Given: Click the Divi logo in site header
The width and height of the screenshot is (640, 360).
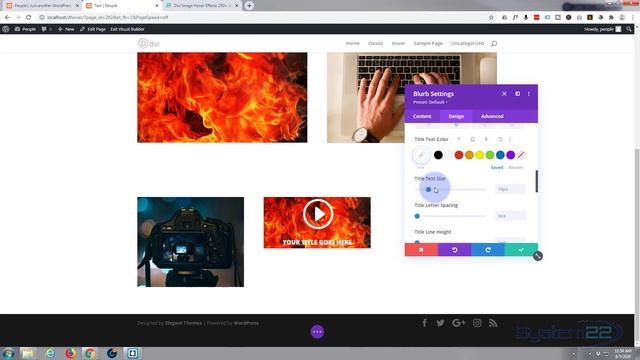Looking at the screenshot, I should tap(149, 43).
